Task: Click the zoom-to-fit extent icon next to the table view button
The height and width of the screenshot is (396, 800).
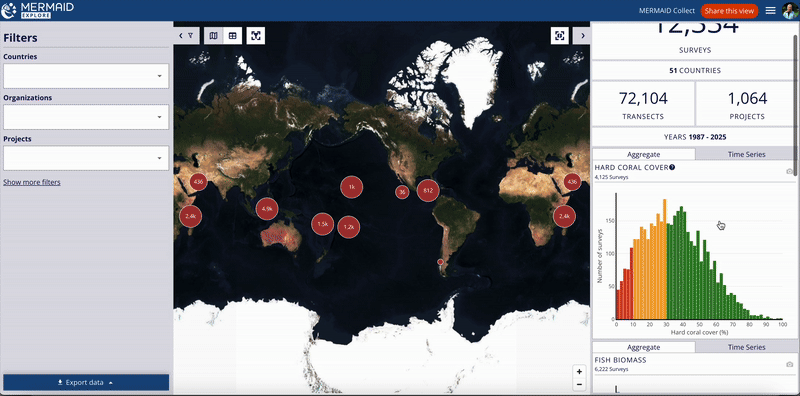Action: [256, 36]
